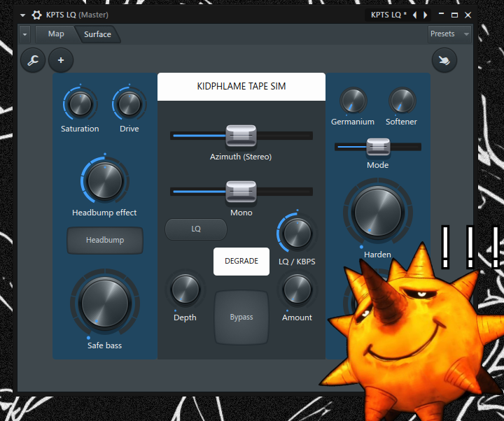The image size is (504, 421).
Task: Click the Depth knob
Action: pyautogui.click(x=185, y=290)
